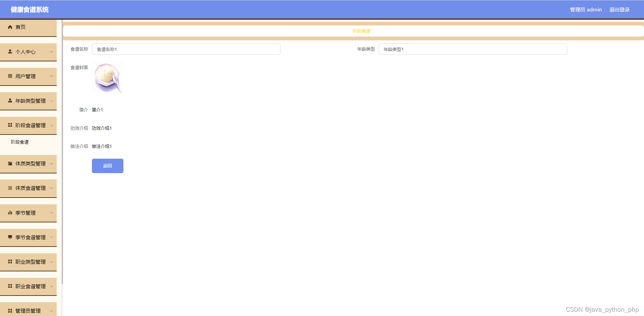
Task: Click 管理员 admin in the header
Action: [x=586, y=10]
